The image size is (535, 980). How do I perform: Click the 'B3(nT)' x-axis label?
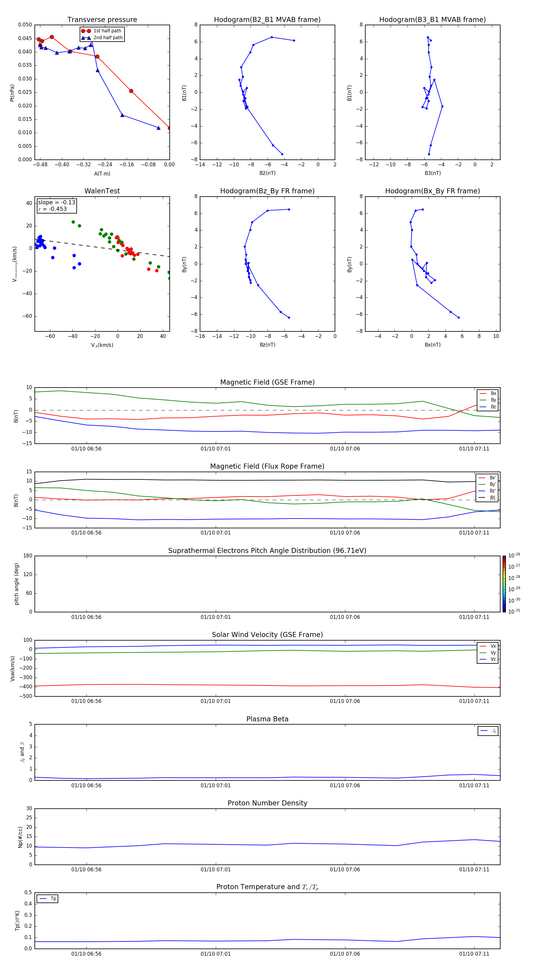tap(432, 173)
